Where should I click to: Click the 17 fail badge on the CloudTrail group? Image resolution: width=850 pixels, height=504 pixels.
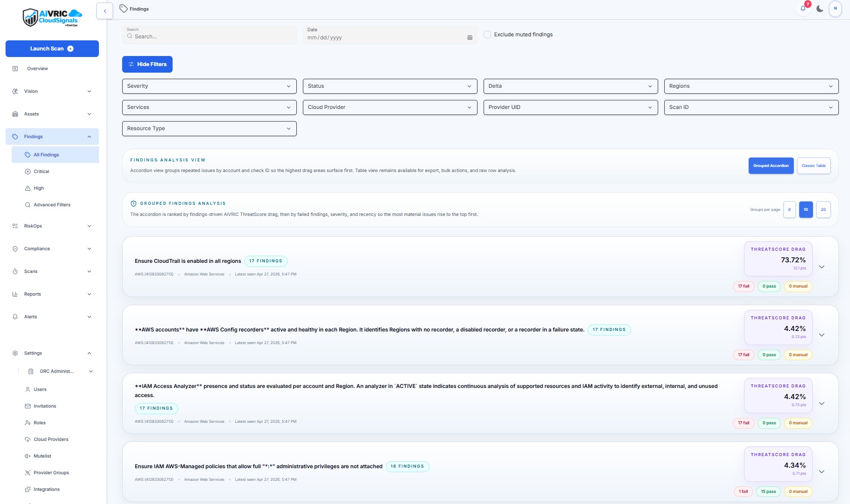pos(743,286)
